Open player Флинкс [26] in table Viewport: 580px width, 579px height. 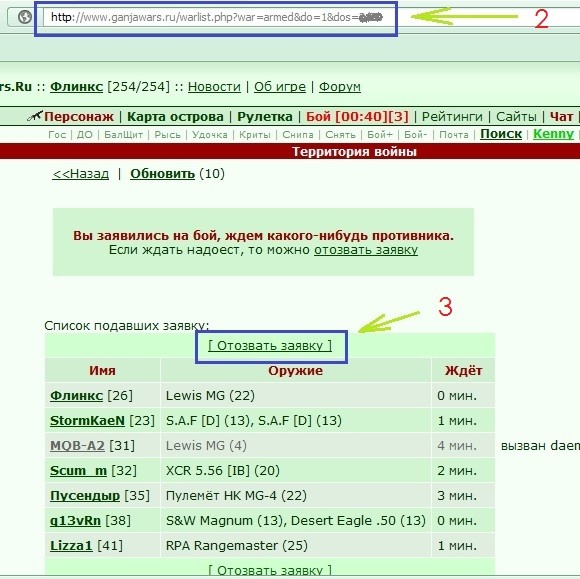[x=76, y=396]
